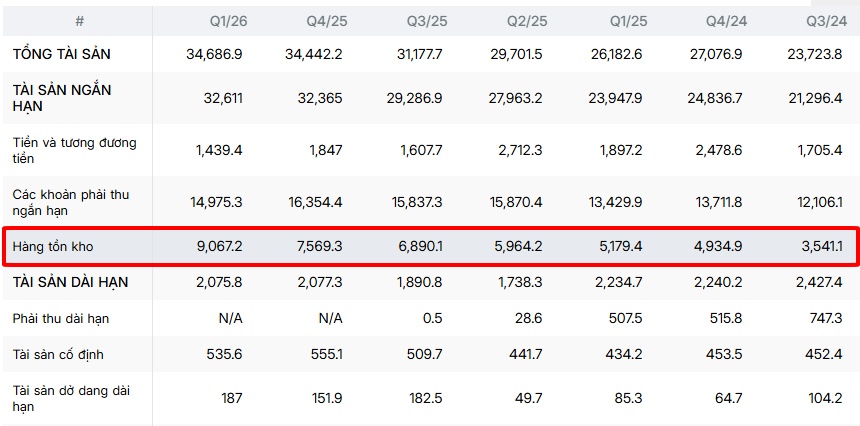The height and width of the screenshot is (426, 860).
Task: Click the TÀI SẢN NGẮN HẠN row label
Action: coord(62,98)
